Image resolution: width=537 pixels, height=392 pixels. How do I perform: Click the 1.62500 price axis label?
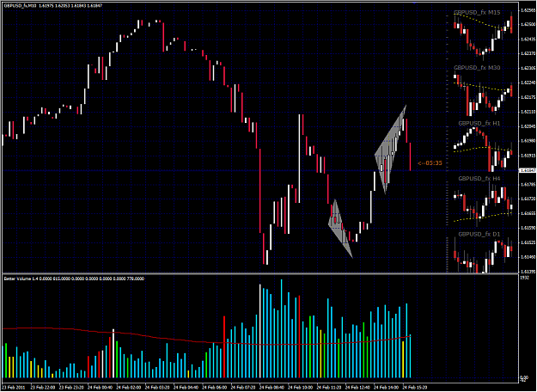[x=528, y=24]
